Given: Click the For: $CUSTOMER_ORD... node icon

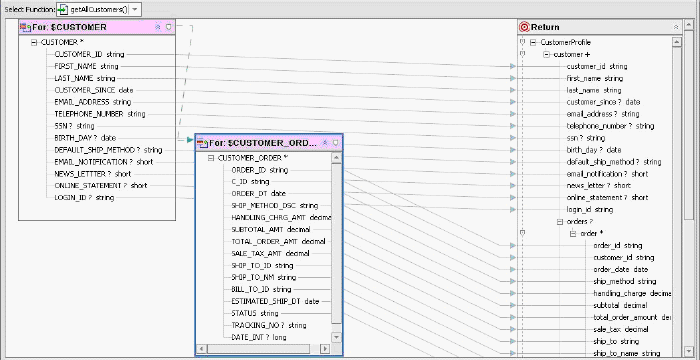Looking at the screenshot, I should pyautogui.click(x=202, y=143).
